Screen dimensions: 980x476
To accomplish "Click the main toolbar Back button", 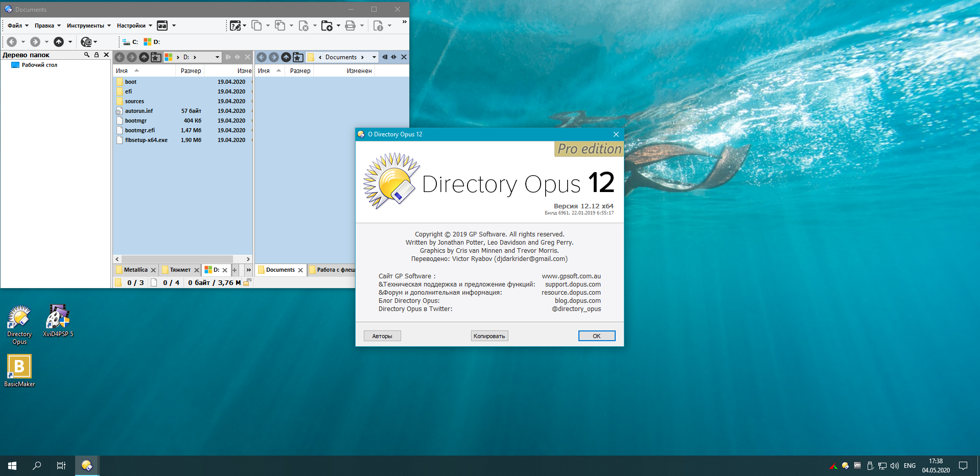I will [x=12, y=42].
